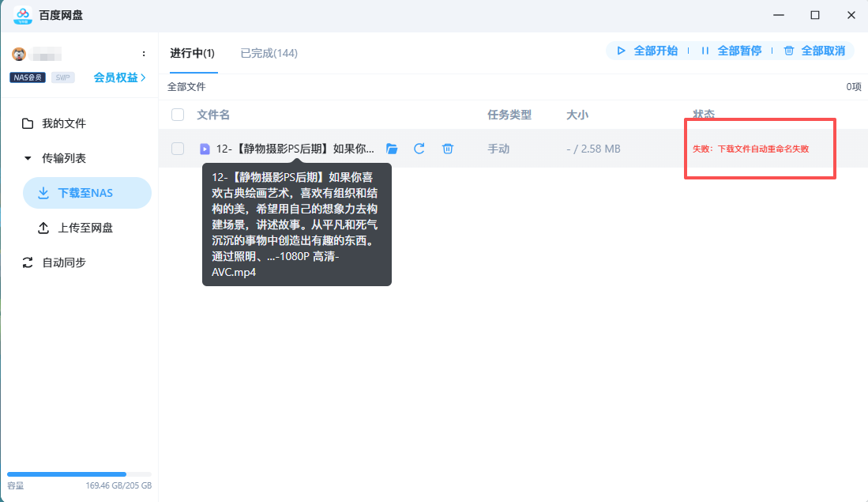This screenshot has width=868, height=502.
Task: Select 下载至NAS in sidebar
Action: coord(87,193)
